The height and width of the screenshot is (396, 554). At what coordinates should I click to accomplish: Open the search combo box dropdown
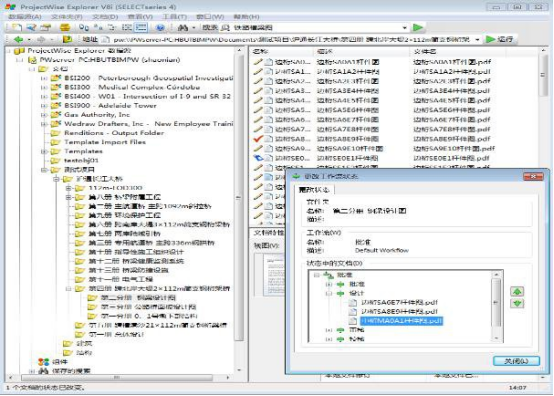405,28
